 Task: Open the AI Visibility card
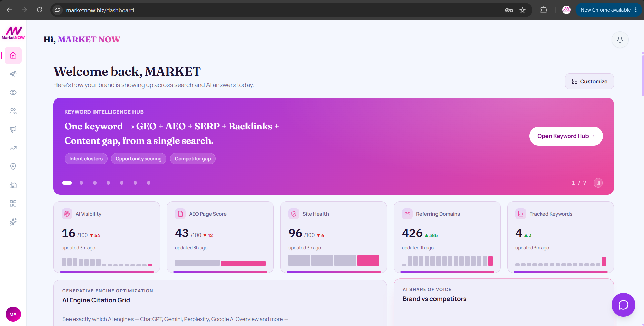(107, 237)
